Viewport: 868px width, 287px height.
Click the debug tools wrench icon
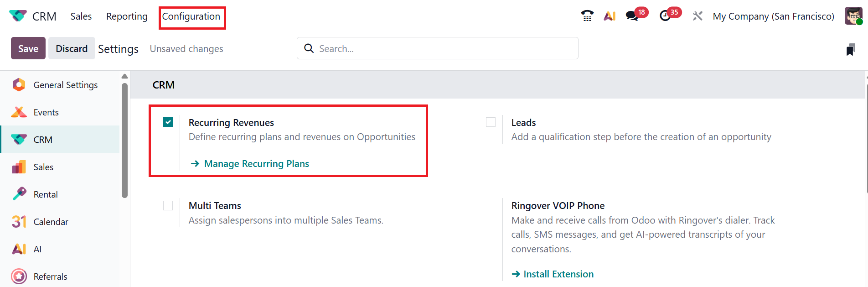pyautogui.click(x=697, y=16)
